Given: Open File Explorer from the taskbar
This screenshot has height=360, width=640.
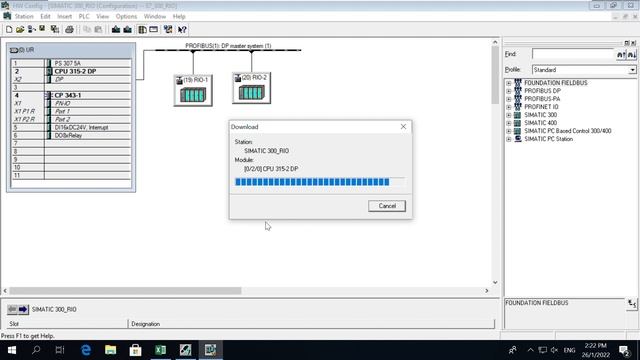Looking at the screenshot, I should coord(111,350).
